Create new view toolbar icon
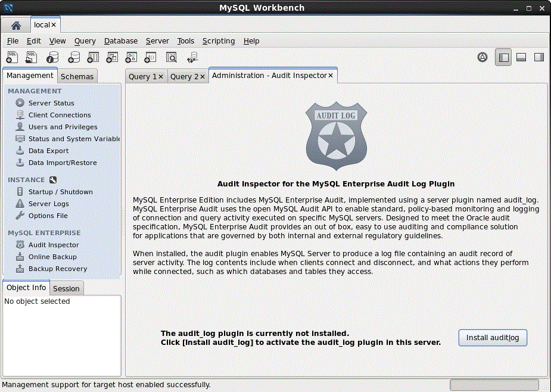The width and height of the screenshot is (551, 392). point(112,57)
